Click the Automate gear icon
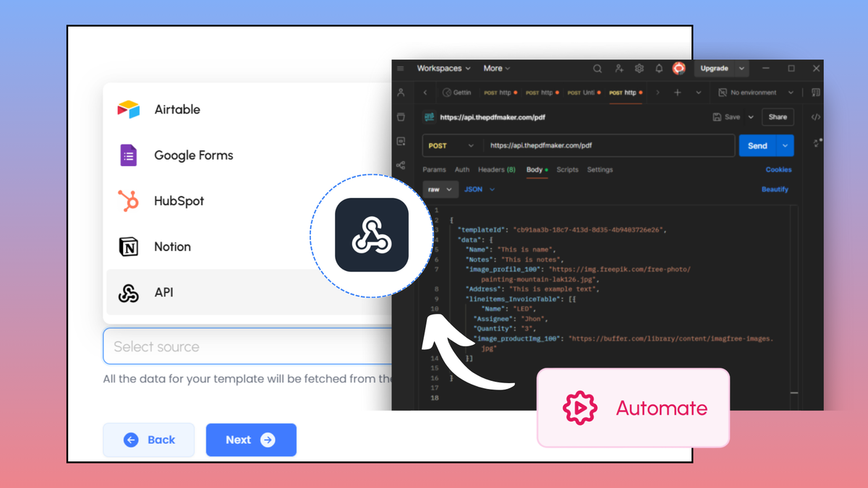 pos(579,408)
